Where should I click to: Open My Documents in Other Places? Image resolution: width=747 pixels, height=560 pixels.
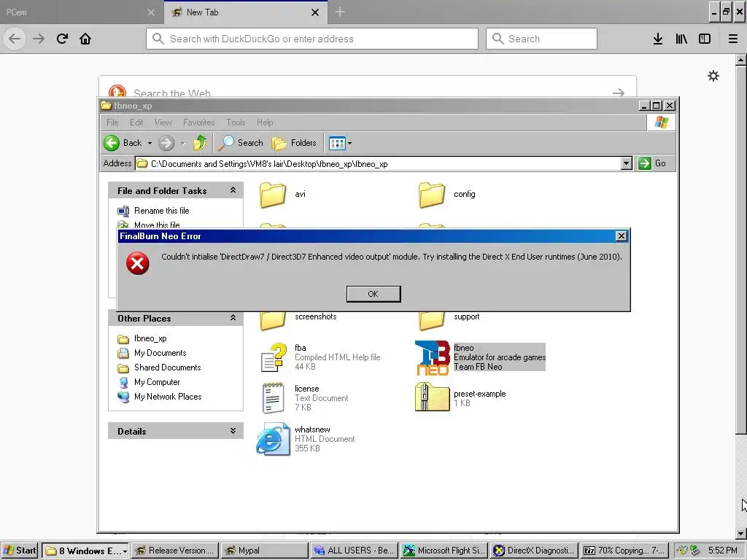160,353
